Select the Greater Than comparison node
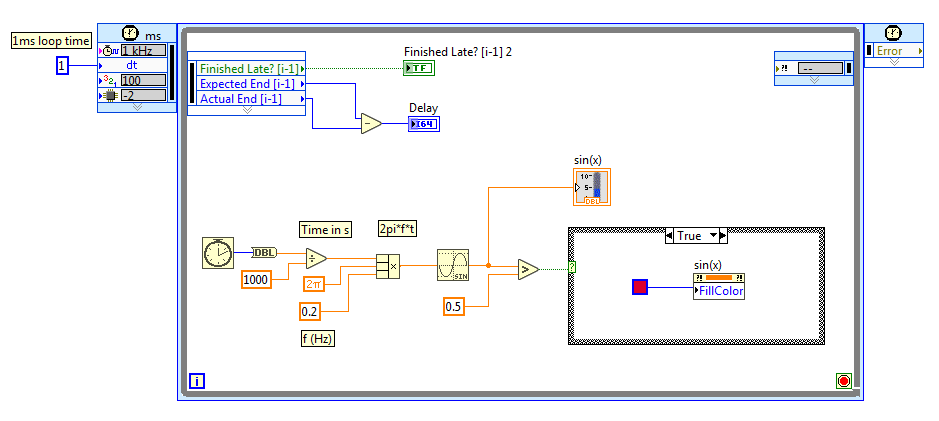 click(x=528, y=269)
